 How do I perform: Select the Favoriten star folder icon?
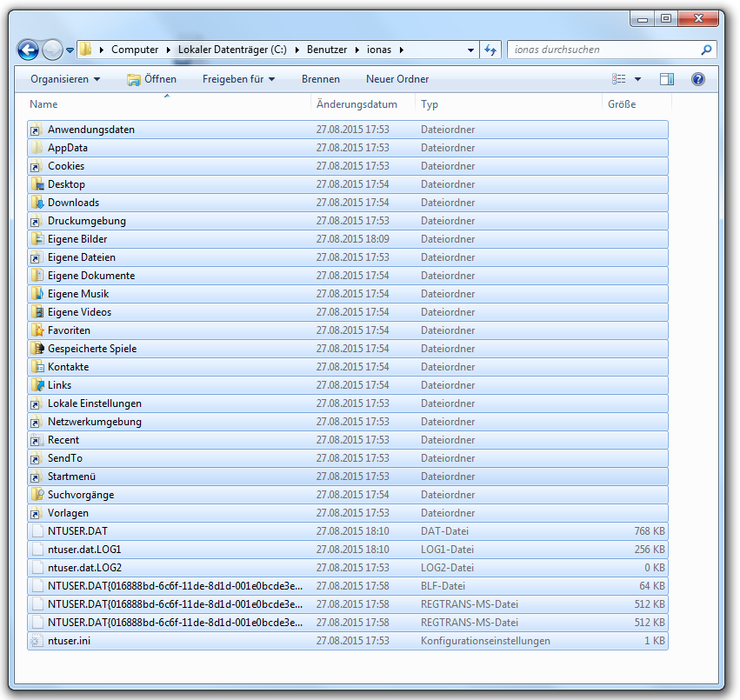37,330
